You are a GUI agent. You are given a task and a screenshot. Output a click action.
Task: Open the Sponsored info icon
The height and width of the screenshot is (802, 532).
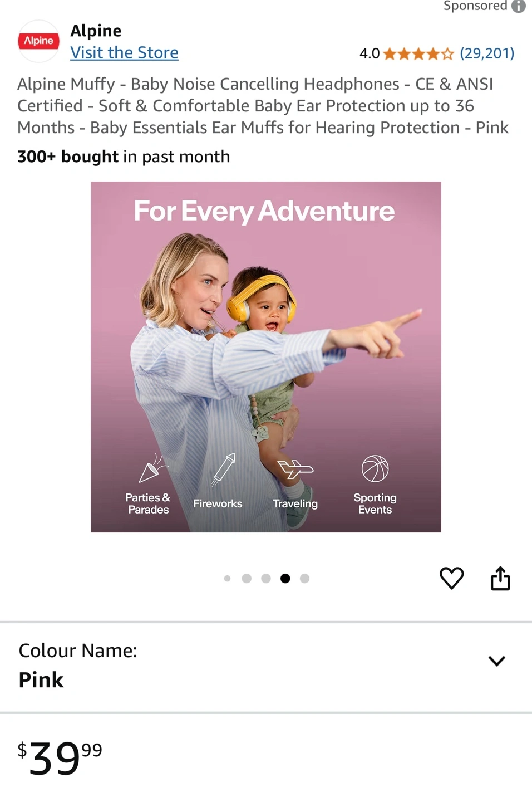coord(519,6)
